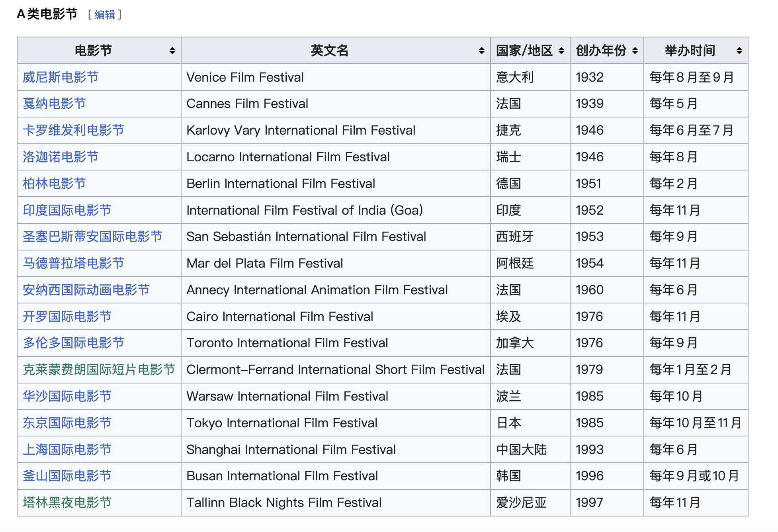This screenshot has width=778, height=532.
Task: Visit the 印度国际电影节 link
Action: click(x=67, y=210)
